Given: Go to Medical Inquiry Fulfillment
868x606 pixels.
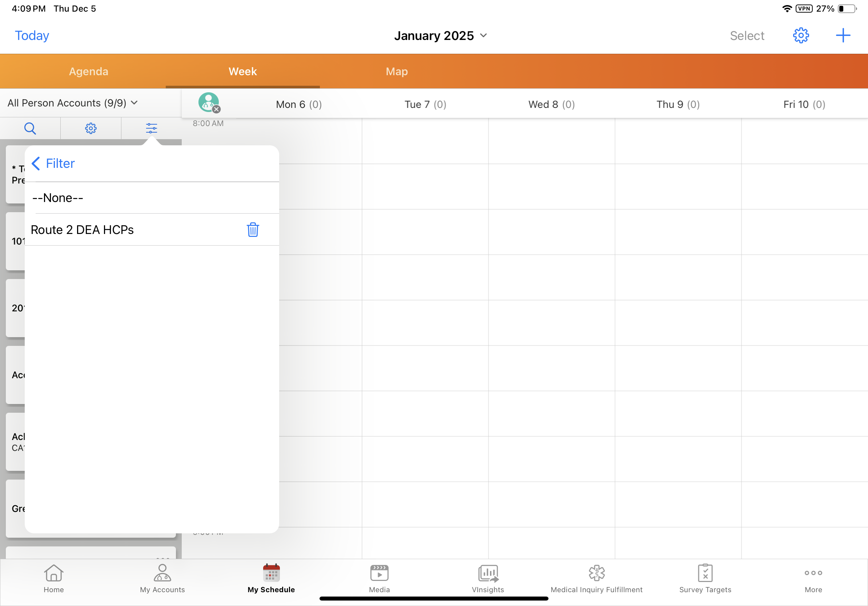Looking at the screenshot, I should tap(596, 579).
